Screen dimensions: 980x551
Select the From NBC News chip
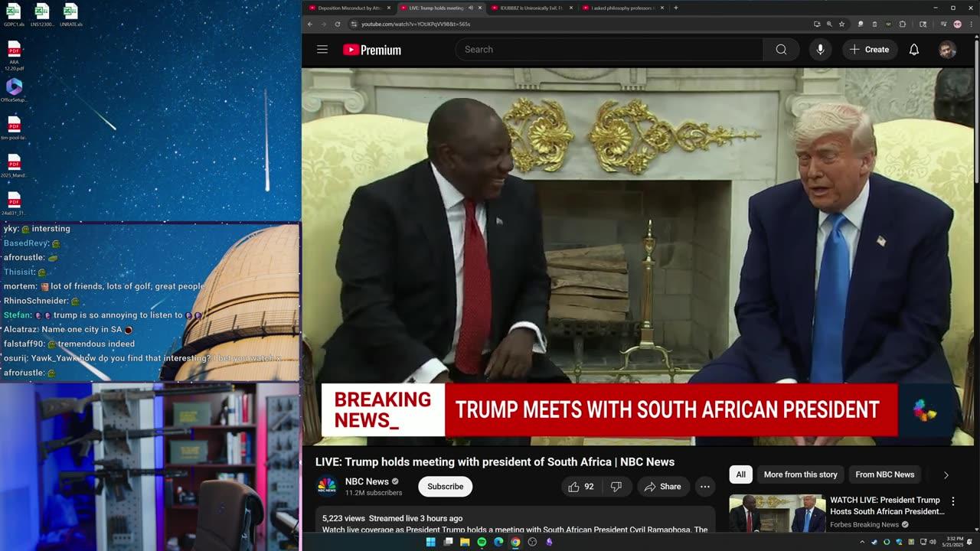click(884, 474)
